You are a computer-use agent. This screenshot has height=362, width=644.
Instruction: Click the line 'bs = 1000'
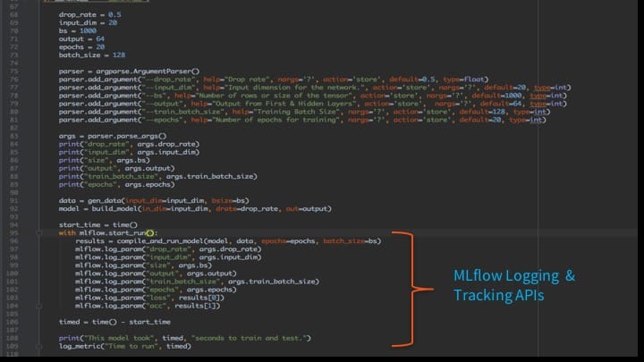tap(78, 30)
